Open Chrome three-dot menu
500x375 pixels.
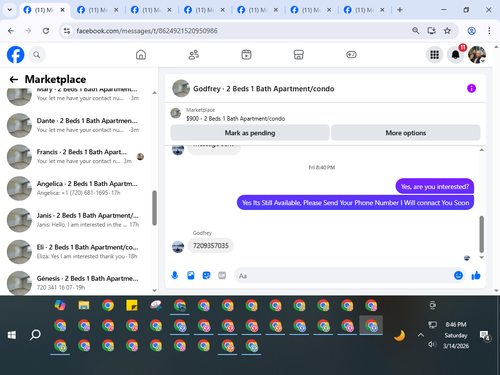coord(489,31)
